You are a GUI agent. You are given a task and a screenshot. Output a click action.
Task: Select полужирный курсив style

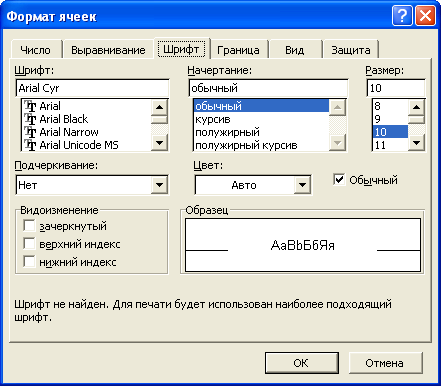(246, 145)
